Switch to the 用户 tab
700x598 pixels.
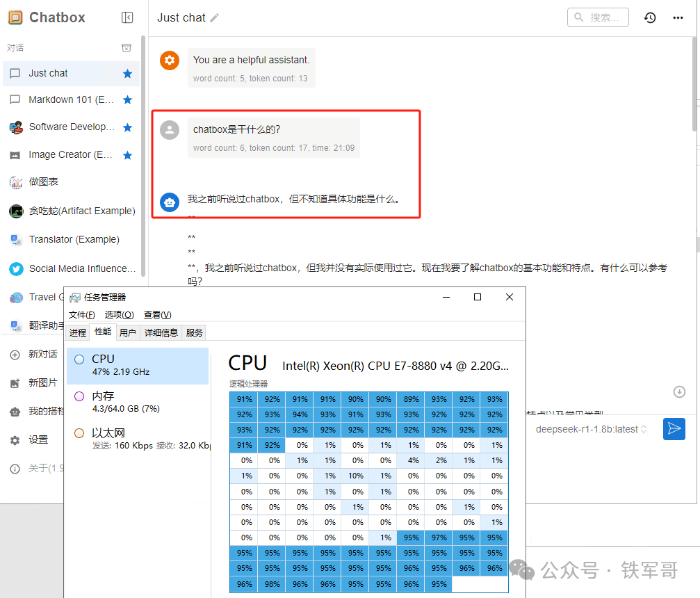coord(128,332)
